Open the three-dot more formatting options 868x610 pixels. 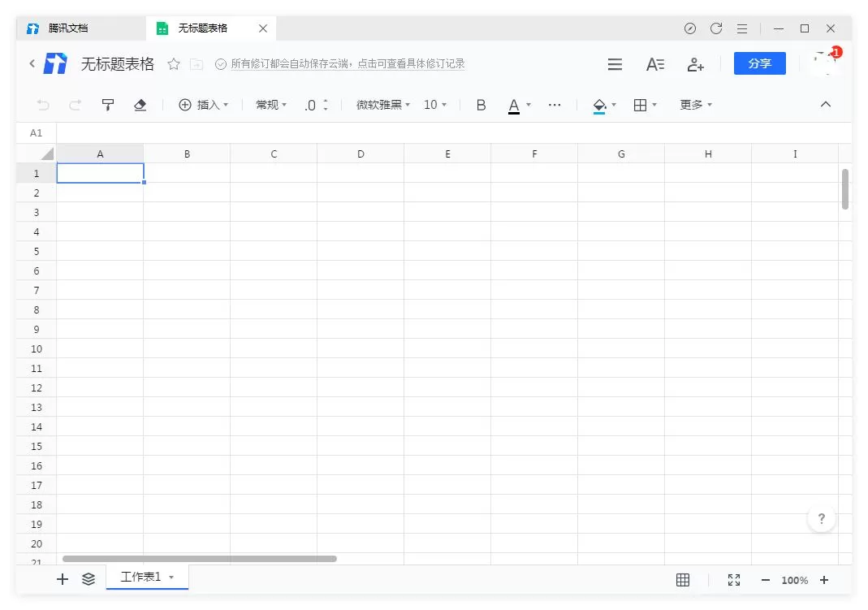555,105
